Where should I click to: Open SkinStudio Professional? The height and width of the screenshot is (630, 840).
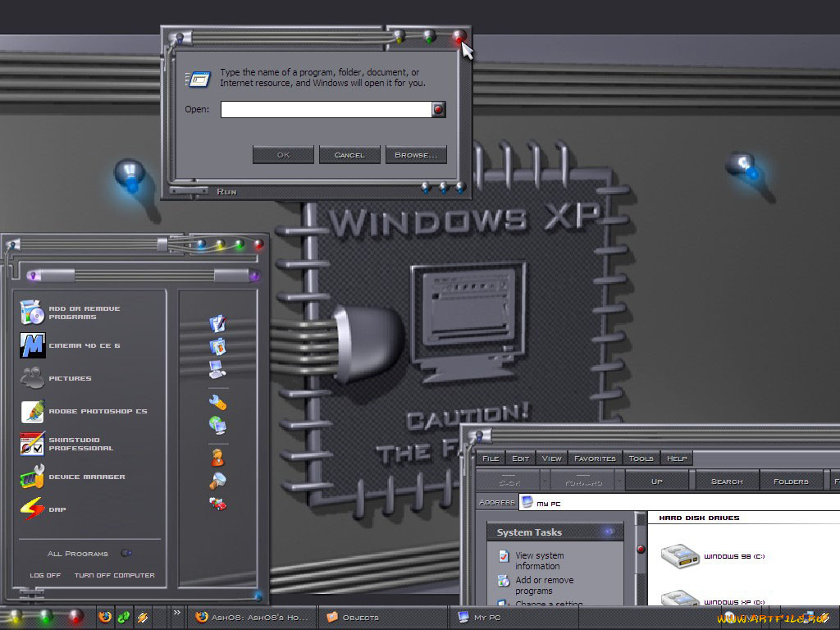point(82,443)
